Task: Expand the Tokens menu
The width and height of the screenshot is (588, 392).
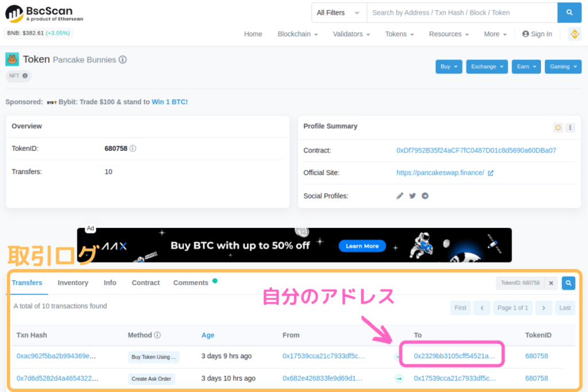Action: (400, 34)
